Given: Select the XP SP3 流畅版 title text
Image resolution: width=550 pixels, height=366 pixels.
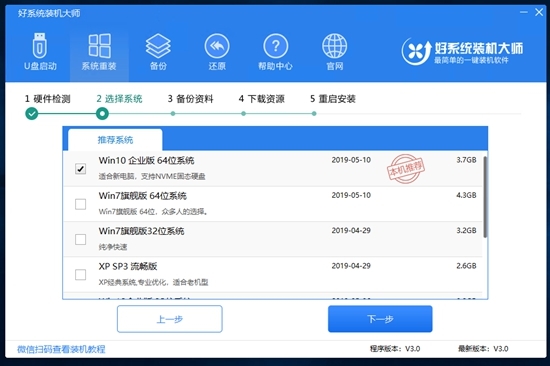Looking at the screenshot, I should pos(128,266).
